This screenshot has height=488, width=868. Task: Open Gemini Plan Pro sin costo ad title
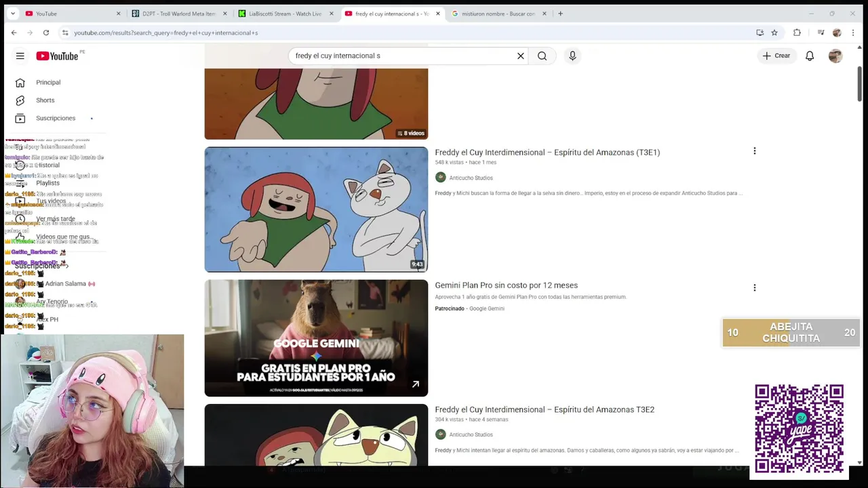[506, 285]
